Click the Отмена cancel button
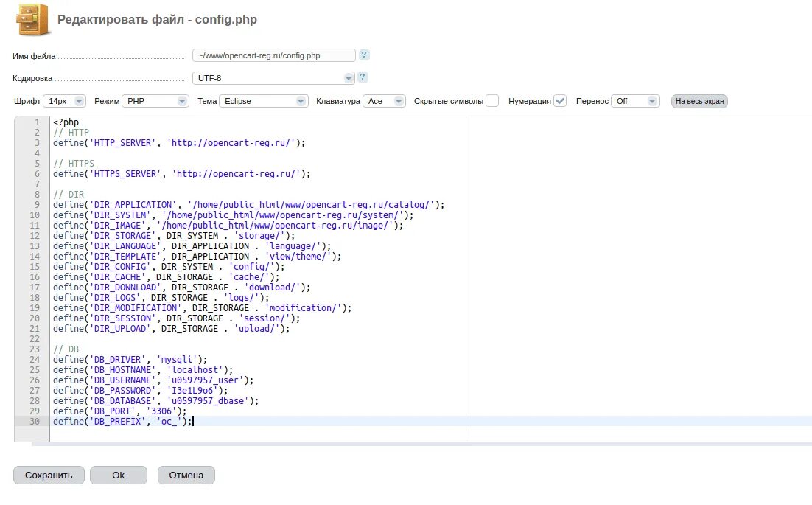Screen dimensions: 812x505 coord(186,475)
